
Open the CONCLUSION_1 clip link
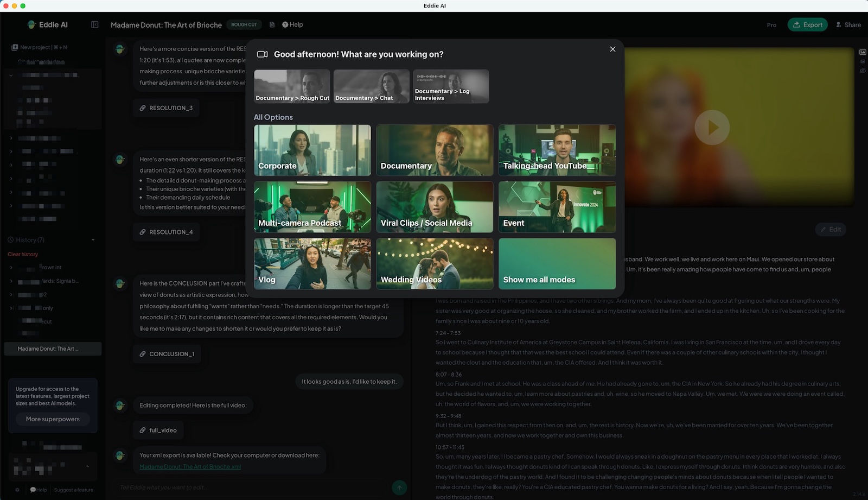(167, 354)
